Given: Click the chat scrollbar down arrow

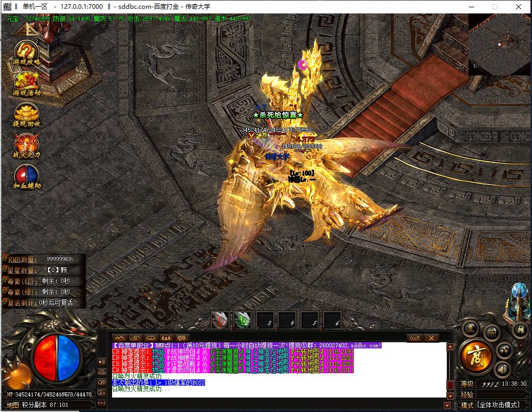Looking at the screenshot, I should pos(450,395).
